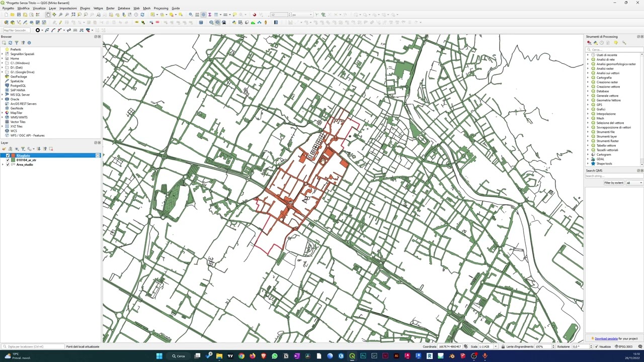Open style manager paintbrush in Layer panel

click(x=4, y=149)
